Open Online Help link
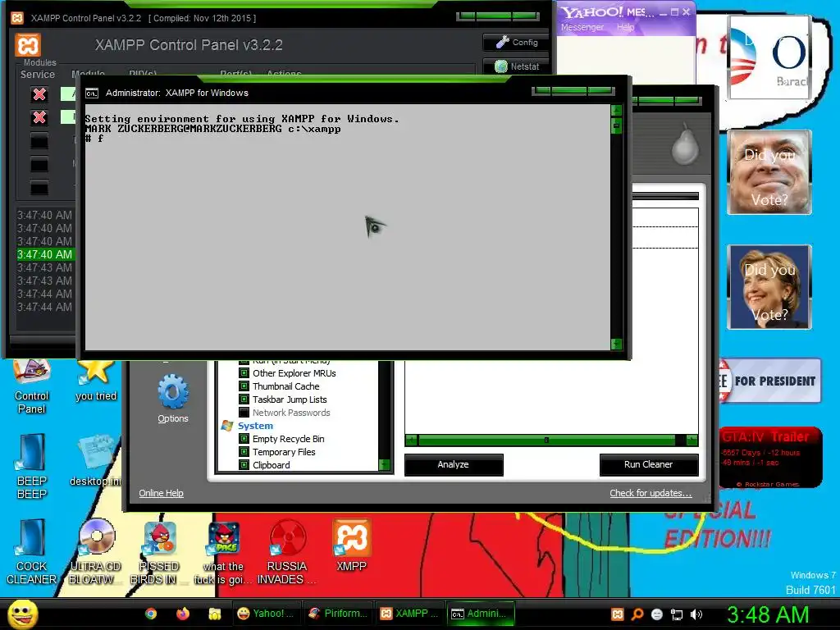The height and width of the screenshot is (630, 840). pyautogui.click(x=161, y=493)
